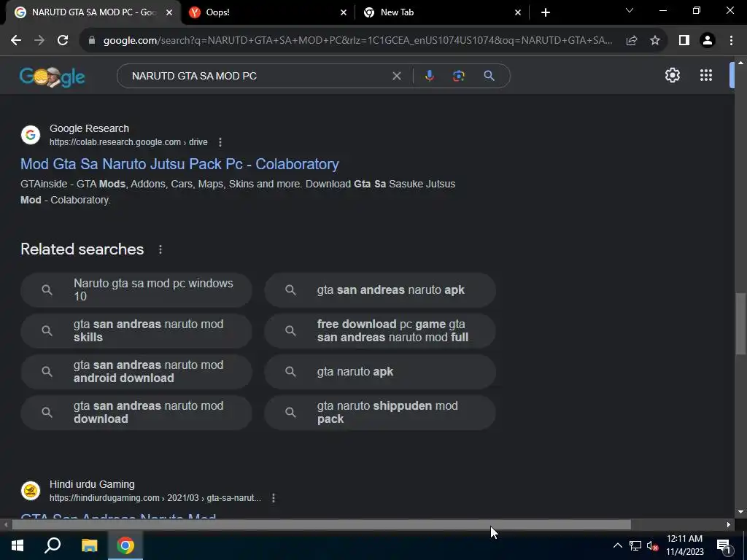Go back using the browser back arrow

[x=16, y=41]
